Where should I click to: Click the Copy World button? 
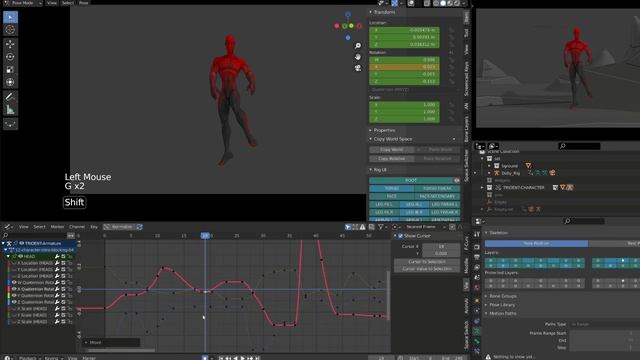point(391,150)
